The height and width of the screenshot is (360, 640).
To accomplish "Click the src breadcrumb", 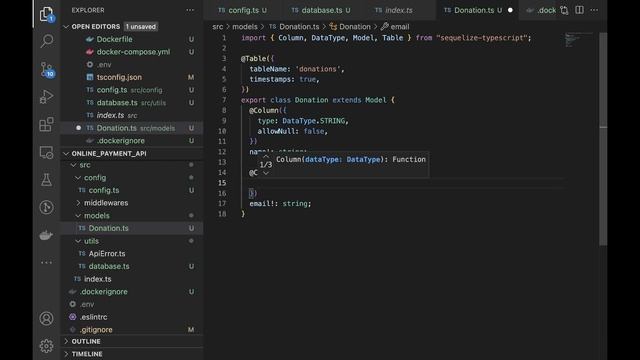I will [218, 27].
